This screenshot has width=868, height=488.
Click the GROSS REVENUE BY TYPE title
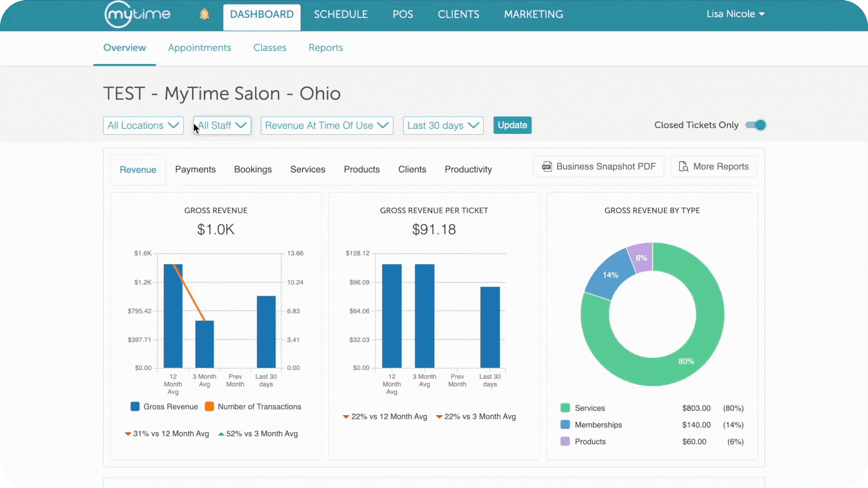click(652, 211)
